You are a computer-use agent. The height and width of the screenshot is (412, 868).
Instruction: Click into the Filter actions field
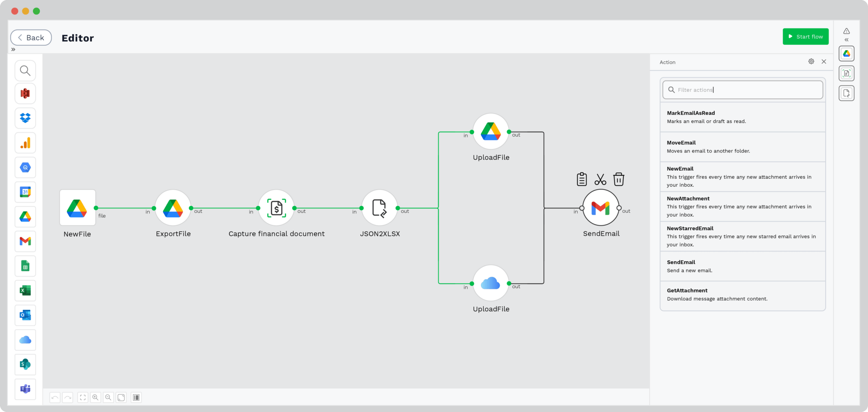coord(746,90)
